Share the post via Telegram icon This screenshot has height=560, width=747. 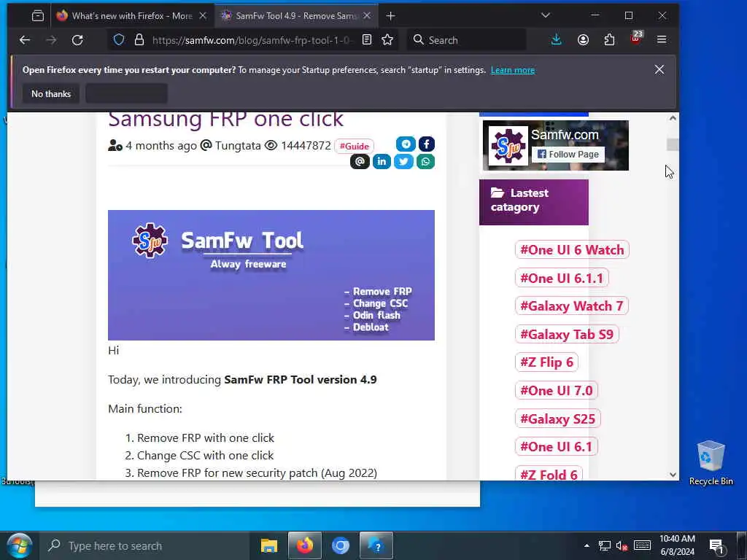click(x=406, y=144)
